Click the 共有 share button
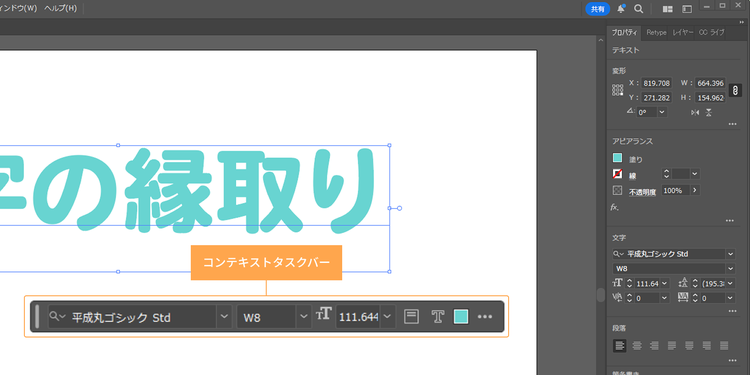 click(x=597, y=9)
